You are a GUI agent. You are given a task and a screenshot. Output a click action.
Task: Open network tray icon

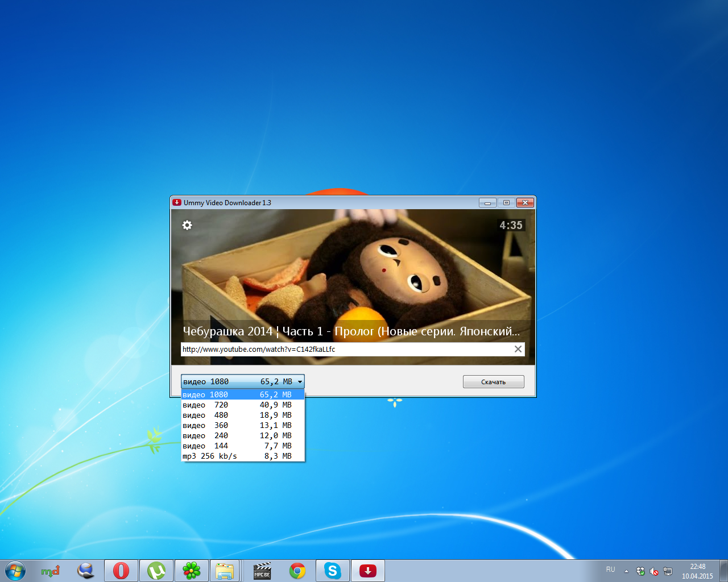668,571
